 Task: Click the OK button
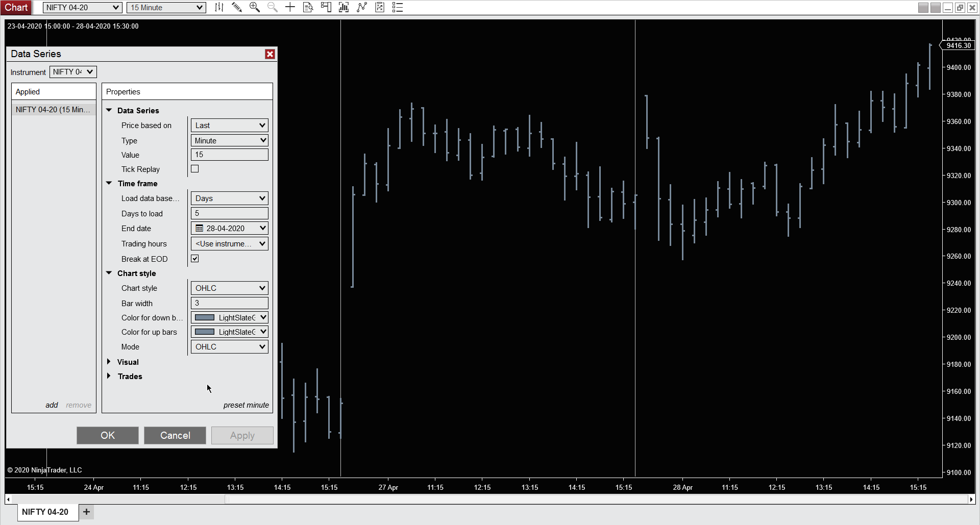108,435
